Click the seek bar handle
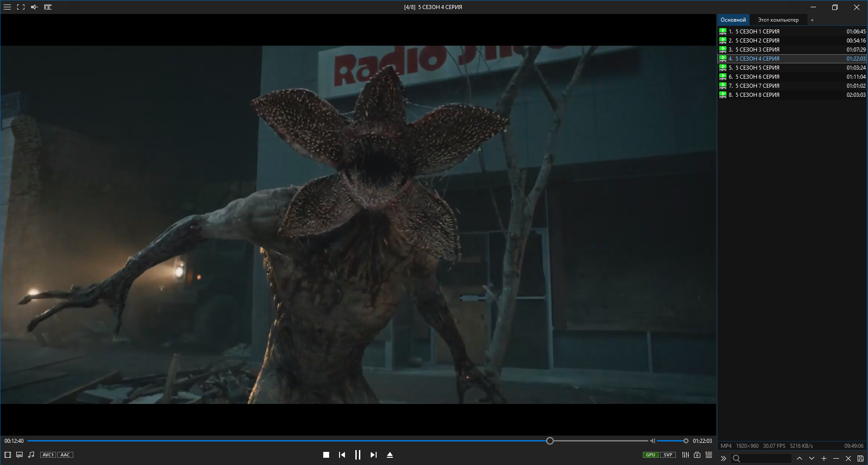The image size is (868, 465). point(550,441)
